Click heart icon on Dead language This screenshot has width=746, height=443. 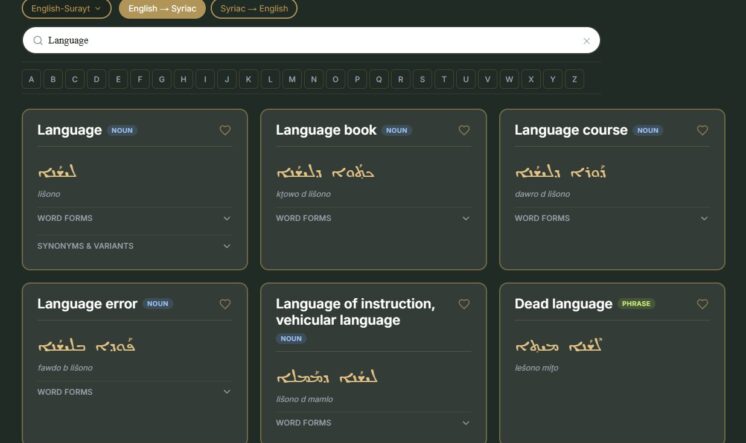tap(702, 304)
